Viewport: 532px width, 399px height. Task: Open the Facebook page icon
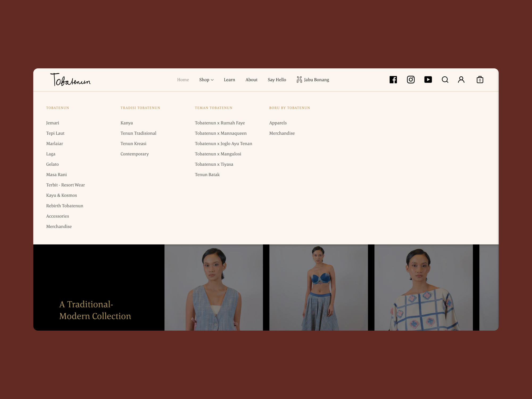point(393,80)
